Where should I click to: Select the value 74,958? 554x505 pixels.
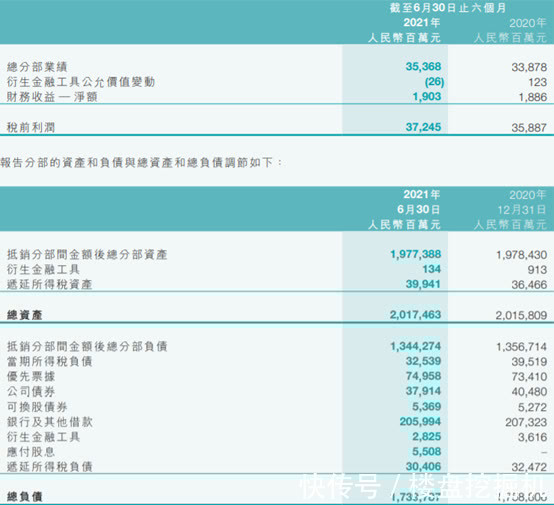[423, 376]
